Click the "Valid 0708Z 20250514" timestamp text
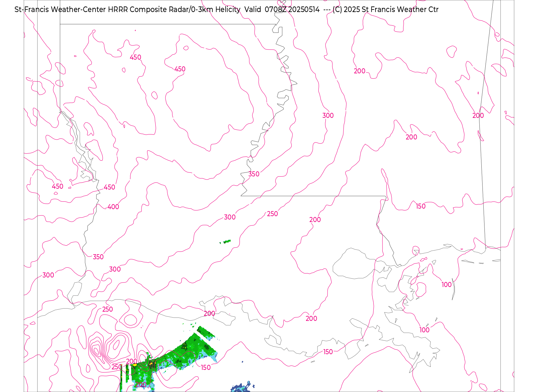The width and height of the screenshot is (538, 392). pos(282,10)
